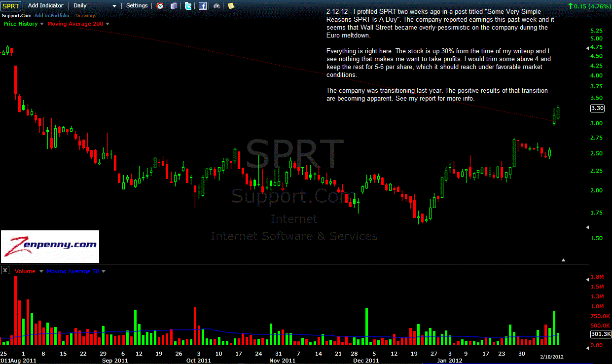This screenshot has height=364, width=612.
Task: Select the Moving Average 50 label
Action: [72, 271]
